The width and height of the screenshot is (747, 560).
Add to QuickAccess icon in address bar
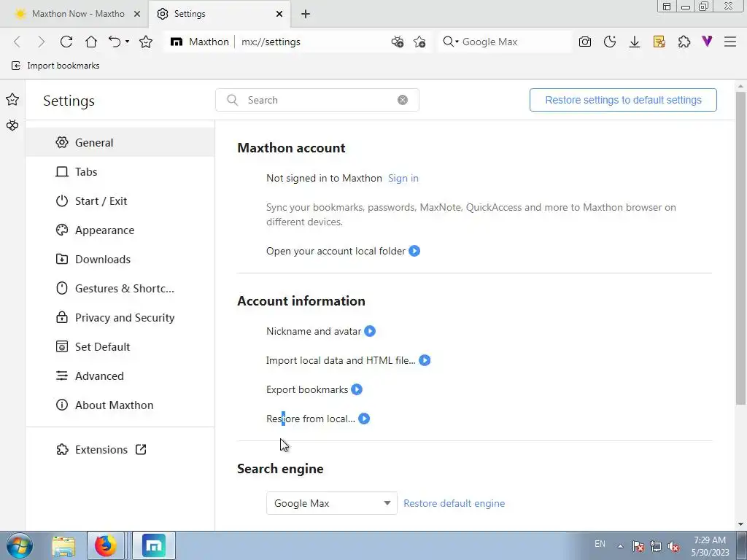pos(398,42)
